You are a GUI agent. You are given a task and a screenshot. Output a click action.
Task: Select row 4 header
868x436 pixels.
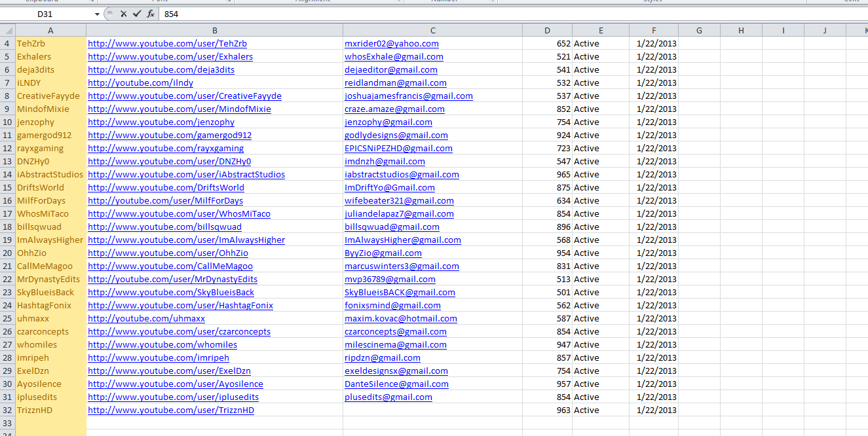pyautogui.click(x=8, y=43)
